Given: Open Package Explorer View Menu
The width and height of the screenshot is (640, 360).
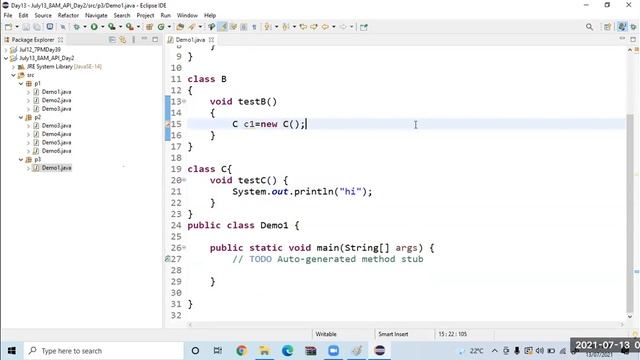Looking at the screenshot, I should point(133,40).
